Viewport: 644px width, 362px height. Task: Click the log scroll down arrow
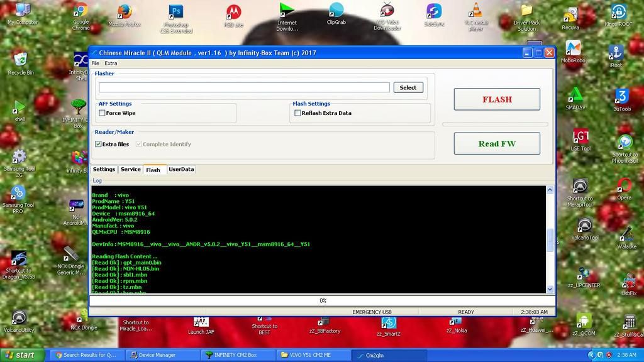pyautogui.click(x=550, y=289)
